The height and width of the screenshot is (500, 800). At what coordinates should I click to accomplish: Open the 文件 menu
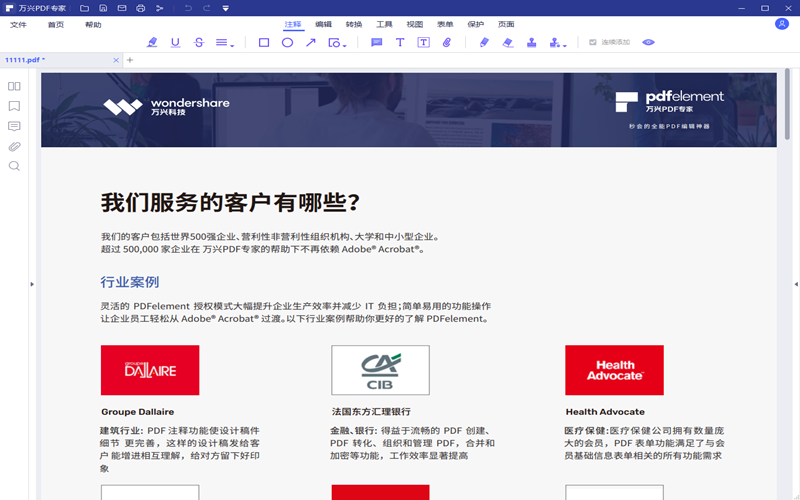(x=18, y=24)
